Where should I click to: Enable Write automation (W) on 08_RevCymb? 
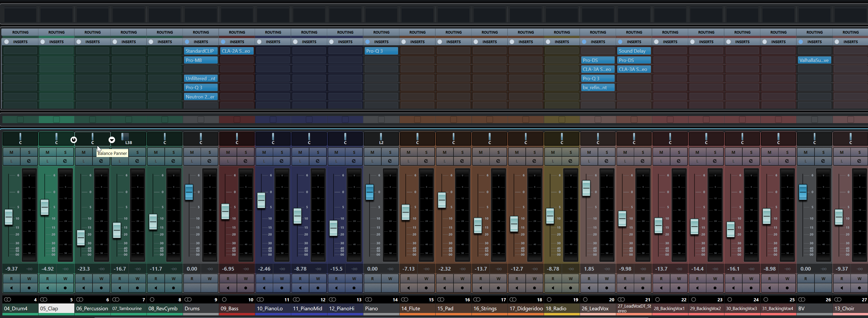click(173, 279)
